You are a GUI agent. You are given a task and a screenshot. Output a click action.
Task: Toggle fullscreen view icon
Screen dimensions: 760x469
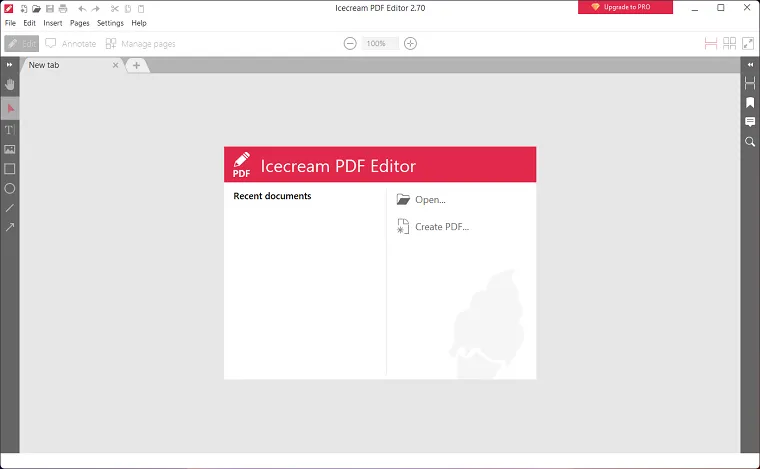pyautogui.click(x=748, y=44)
